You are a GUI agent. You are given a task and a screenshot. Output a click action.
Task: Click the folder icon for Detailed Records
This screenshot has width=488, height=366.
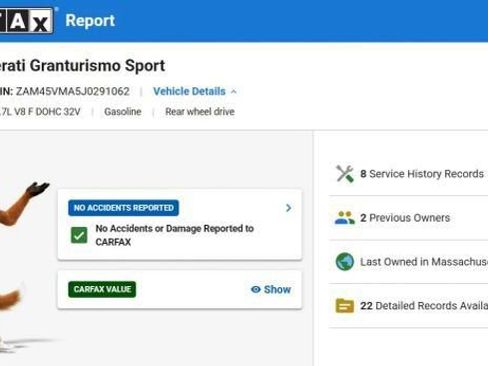(x=345, y=306)
